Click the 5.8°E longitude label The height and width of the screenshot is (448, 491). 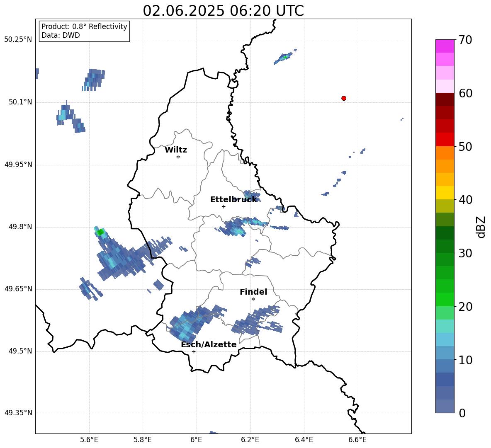143,440
